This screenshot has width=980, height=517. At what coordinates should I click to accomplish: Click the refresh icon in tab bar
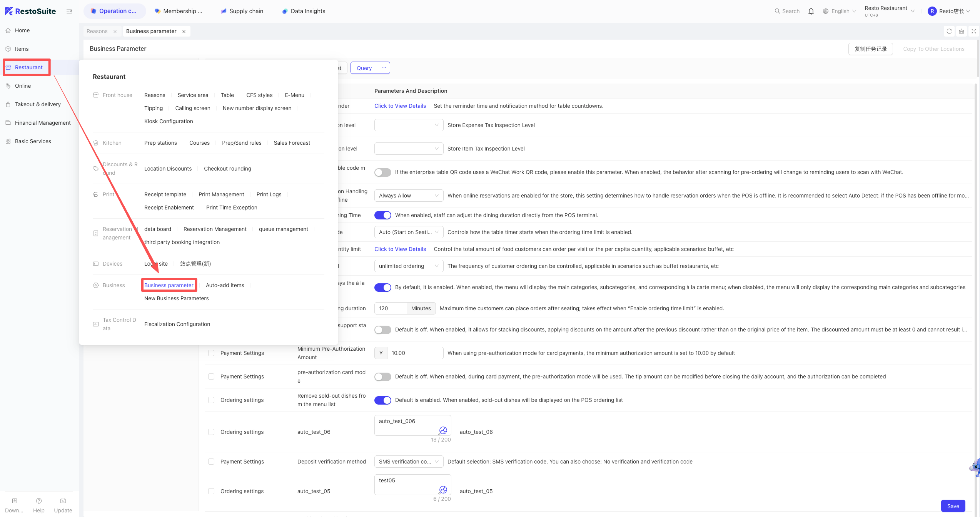pos(949,31)
